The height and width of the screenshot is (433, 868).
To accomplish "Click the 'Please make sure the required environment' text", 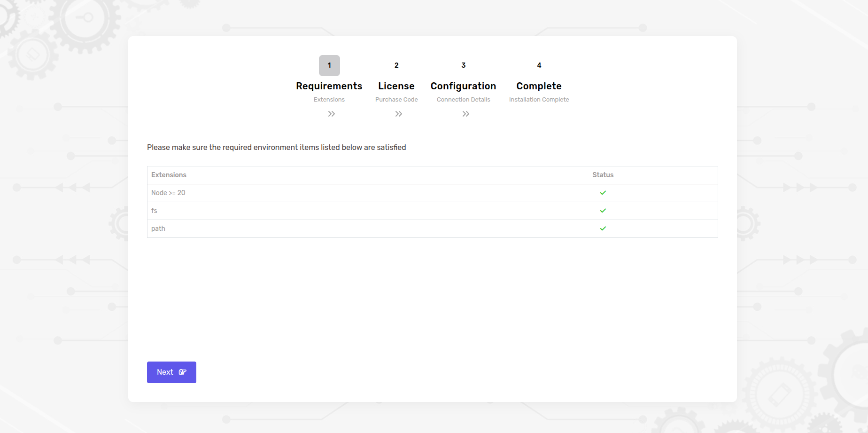I will point(276,148).
